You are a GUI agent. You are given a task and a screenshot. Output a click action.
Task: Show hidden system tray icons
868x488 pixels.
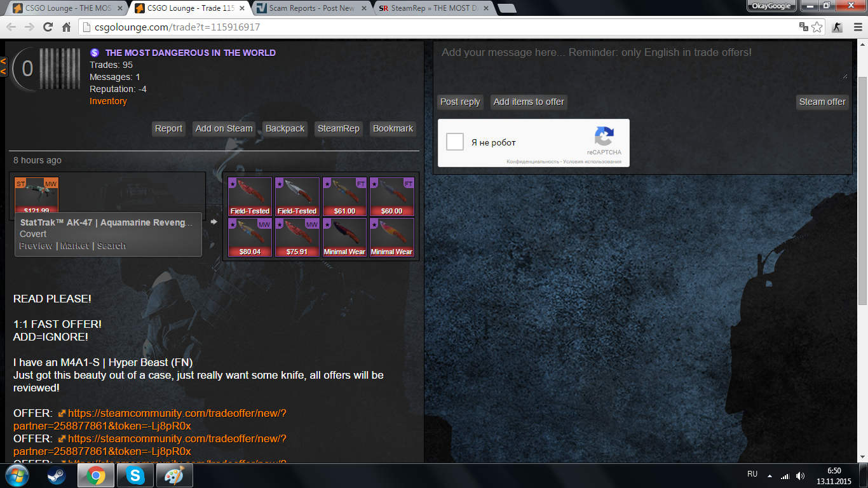pos(770,475)
